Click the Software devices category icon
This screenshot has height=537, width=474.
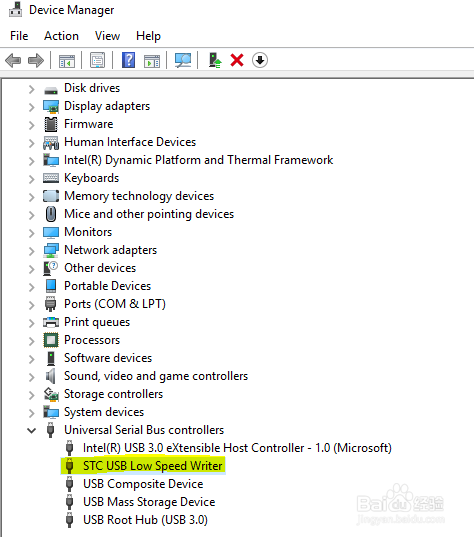(51, 358)
